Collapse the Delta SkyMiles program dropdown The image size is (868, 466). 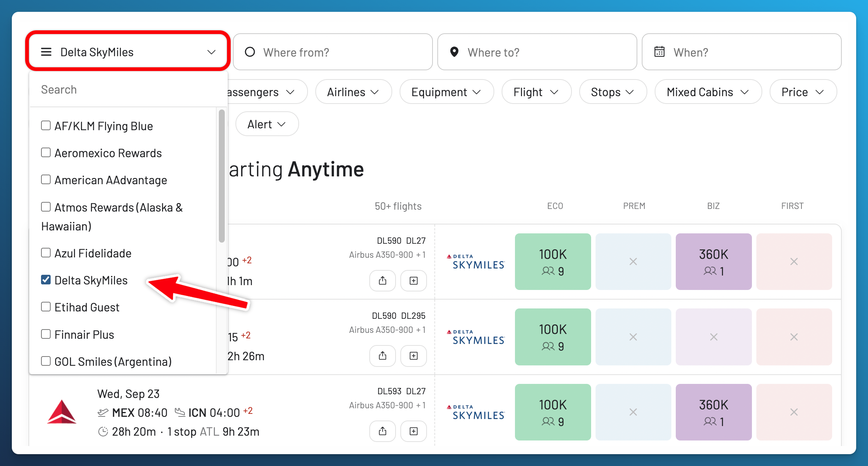click(x=128, y=52)
